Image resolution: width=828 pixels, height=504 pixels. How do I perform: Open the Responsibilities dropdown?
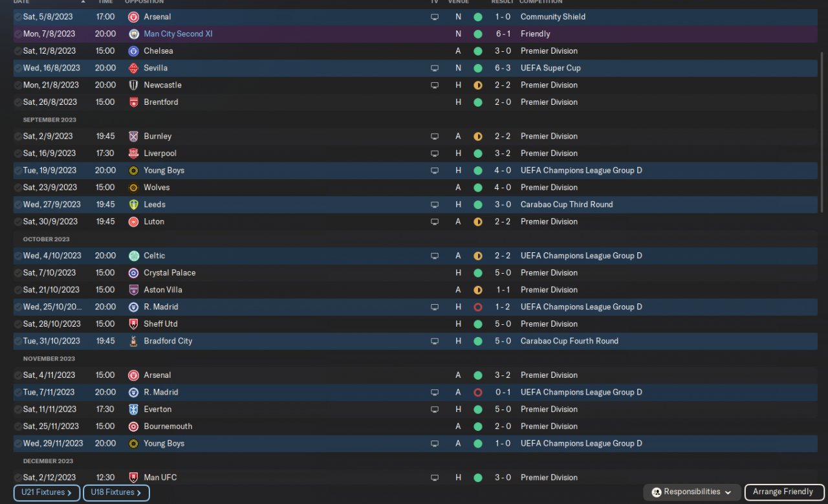pyautogui.click(x=692, y=492)
